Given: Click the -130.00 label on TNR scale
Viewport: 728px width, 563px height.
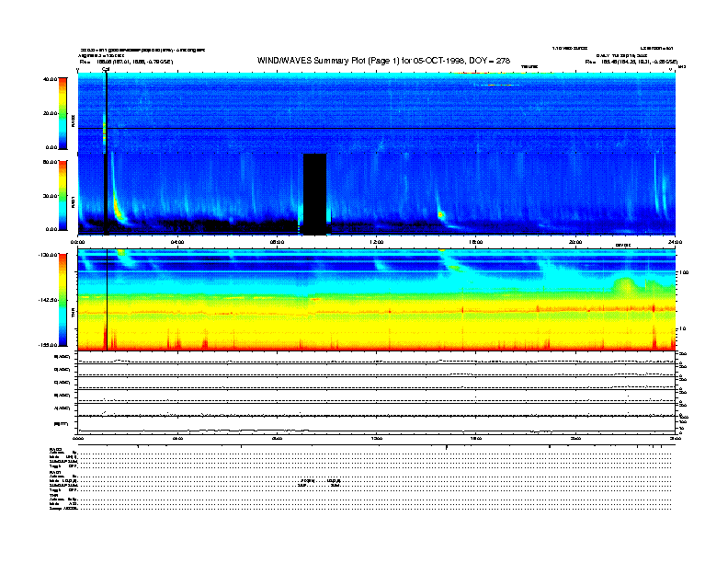Looking at the screenshot, I should (x=48, y=255).
